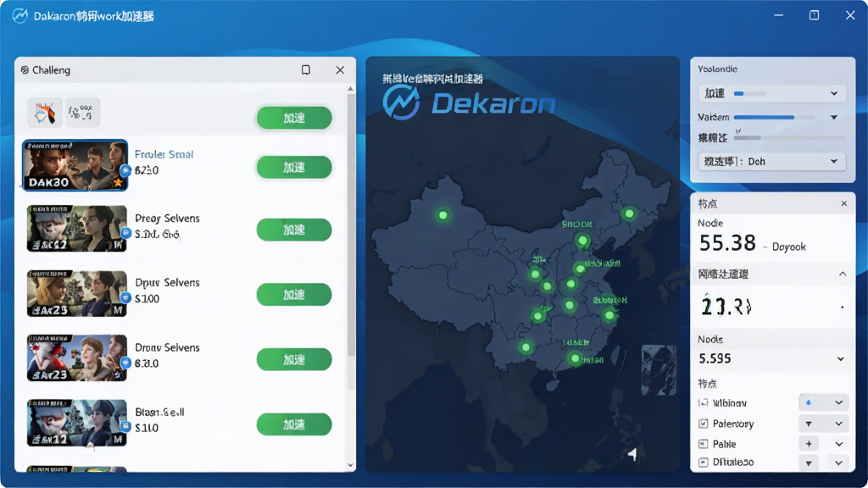Toggle the Dftialeso checkbox

point(703,462)
